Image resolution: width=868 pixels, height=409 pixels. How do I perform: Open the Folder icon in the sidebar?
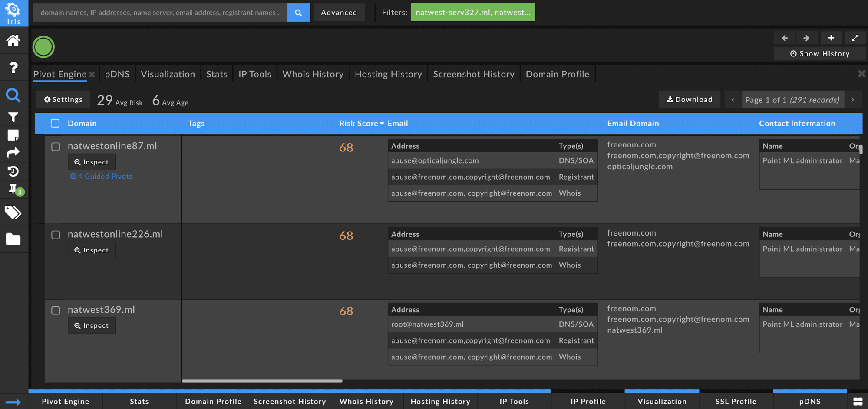click(x=13, y=239)
